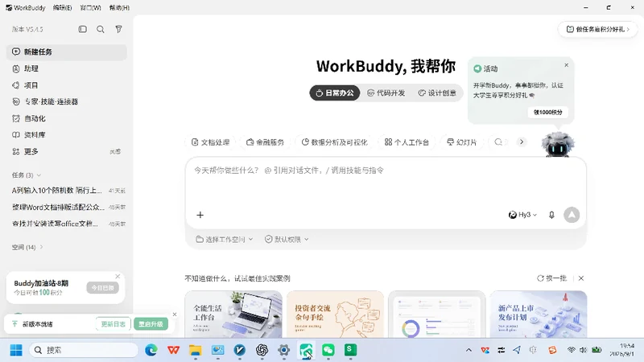Open 更新日志
This screenshot has height=362, width=644.
[x=113, y=324]
